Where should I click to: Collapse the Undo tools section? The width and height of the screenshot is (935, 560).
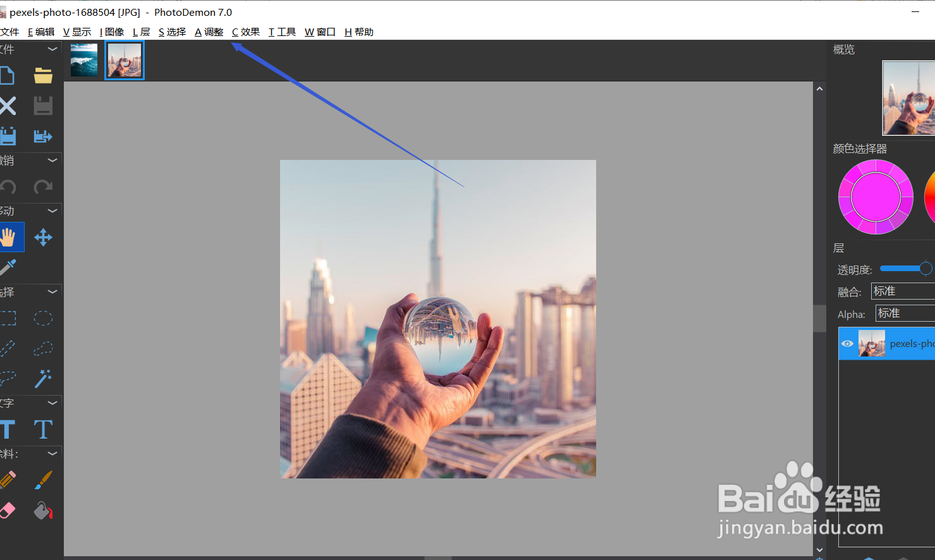point(52,161)
